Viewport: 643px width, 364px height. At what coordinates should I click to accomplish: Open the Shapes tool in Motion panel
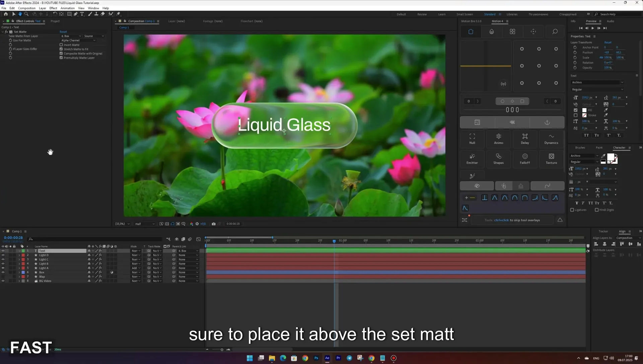[x=499, y=159]
